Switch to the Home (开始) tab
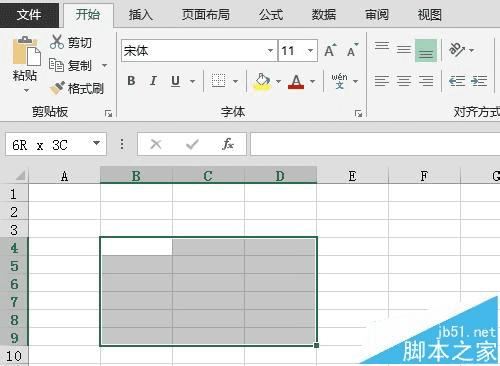The height and width of the screenshot is (366, 500). tap(88, 15)
